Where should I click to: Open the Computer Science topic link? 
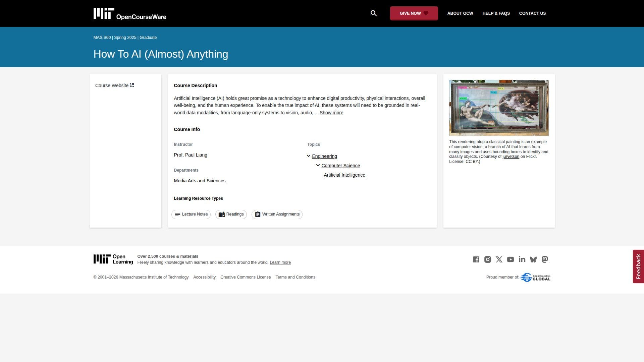(340, 166)
